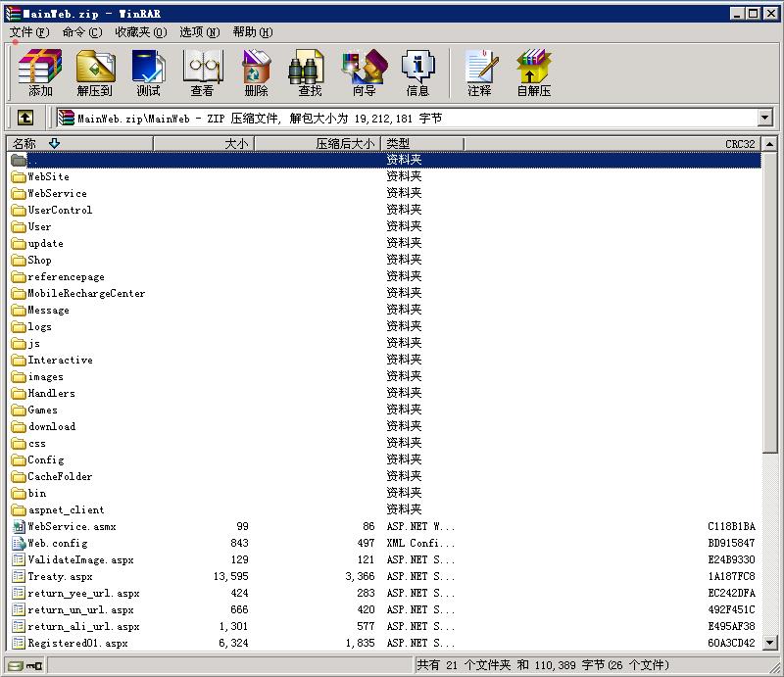Click the SFX (自解压) toolbar icon
The width and height of the screenshot is (784, 677).
pyautogui.click(x=534, y=73)
